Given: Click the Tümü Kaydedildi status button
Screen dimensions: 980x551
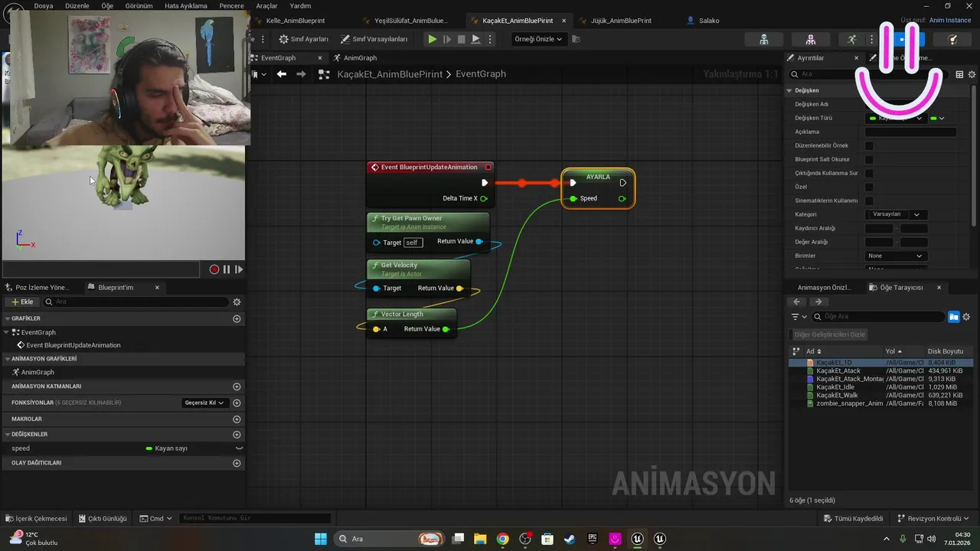Looking at the screenshot, I should pyautogui.click(x=854, y=519).
